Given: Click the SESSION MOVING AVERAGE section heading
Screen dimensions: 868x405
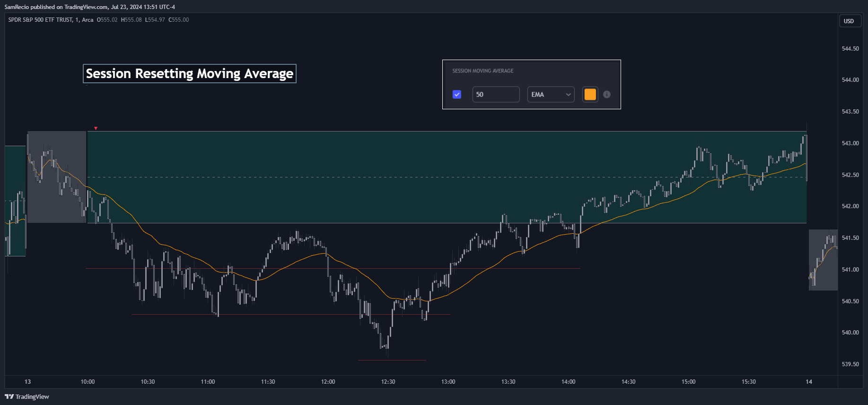Looking at the screenshot, I should coord(483,71).
